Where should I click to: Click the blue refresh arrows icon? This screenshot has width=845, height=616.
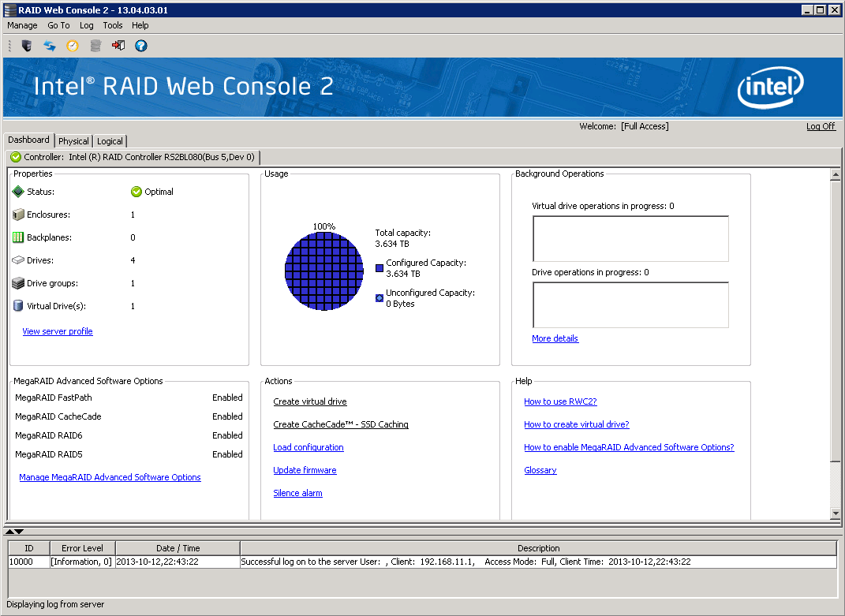tap(50, 46)
